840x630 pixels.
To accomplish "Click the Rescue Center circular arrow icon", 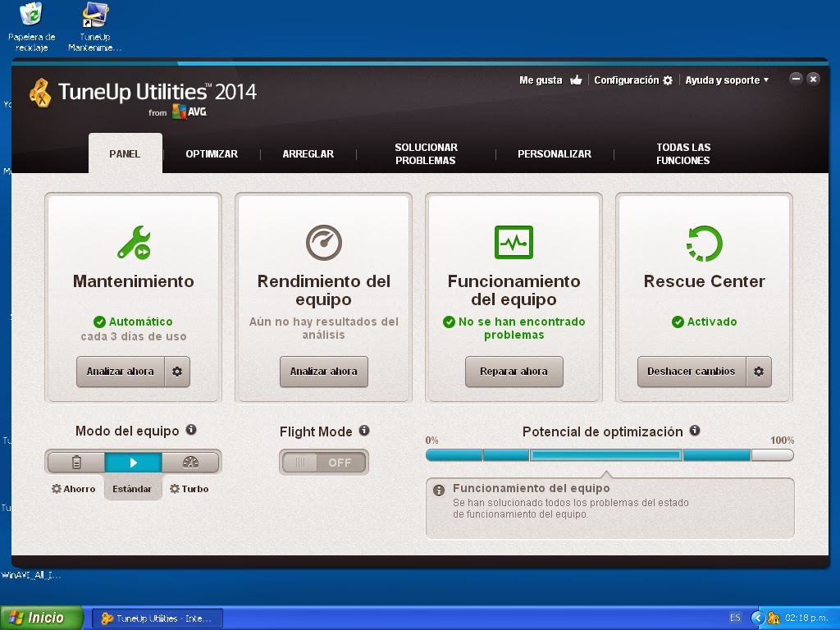I will (x=704, y=242).
